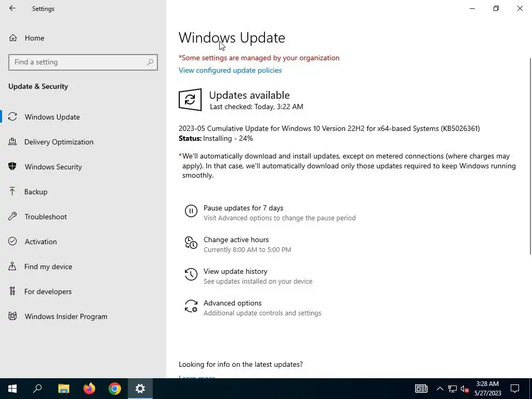Open the Windows Start menu
Image resolution: width=532 pixels, height=399 pixels.
pyautogui.click(x=12, y=389)
